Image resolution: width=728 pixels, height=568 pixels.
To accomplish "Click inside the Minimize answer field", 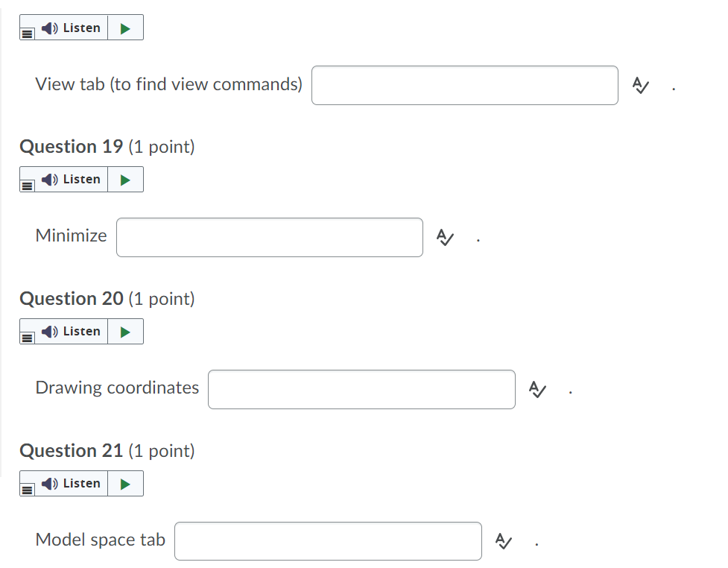I will point(269,237).
